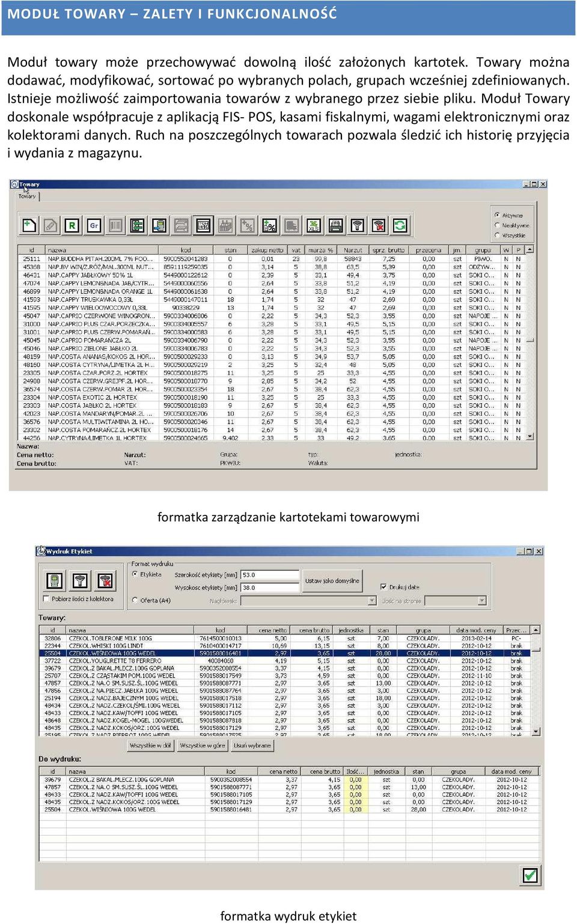Select row CZEKOL.WHISKI 100G LINDT

(x=285, y=646)
